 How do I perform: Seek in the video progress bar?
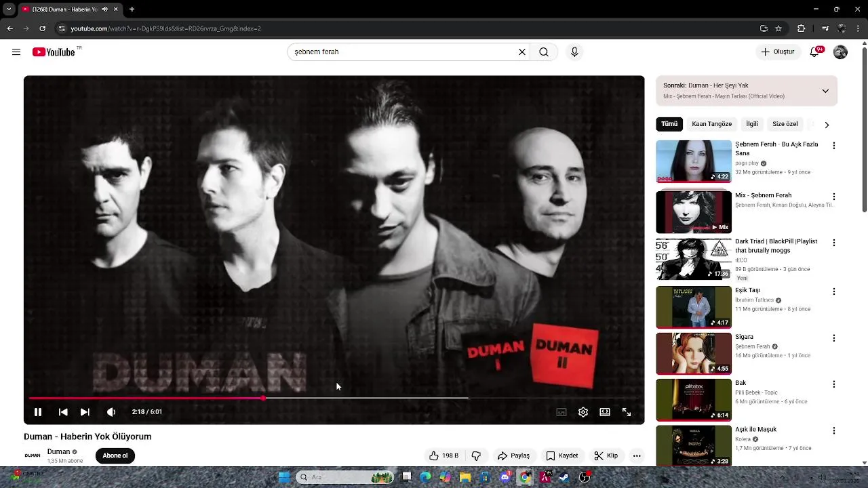334,399
